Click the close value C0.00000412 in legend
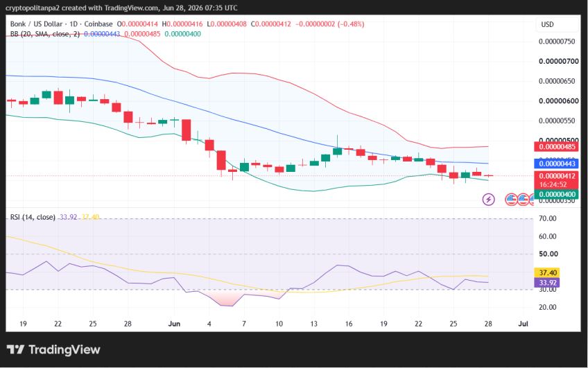The height and width of the screenshot is (368, 588). tap(270, 24)
